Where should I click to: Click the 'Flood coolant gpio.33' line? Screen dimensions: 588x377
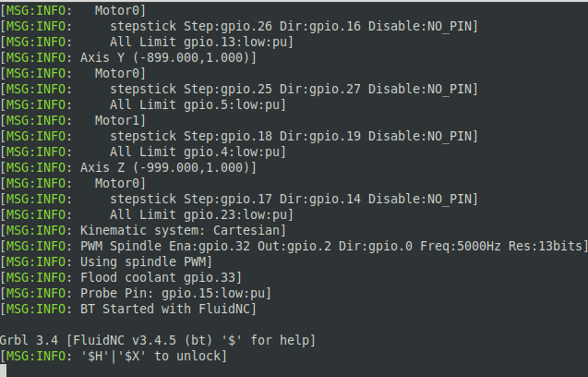[121, 278]
